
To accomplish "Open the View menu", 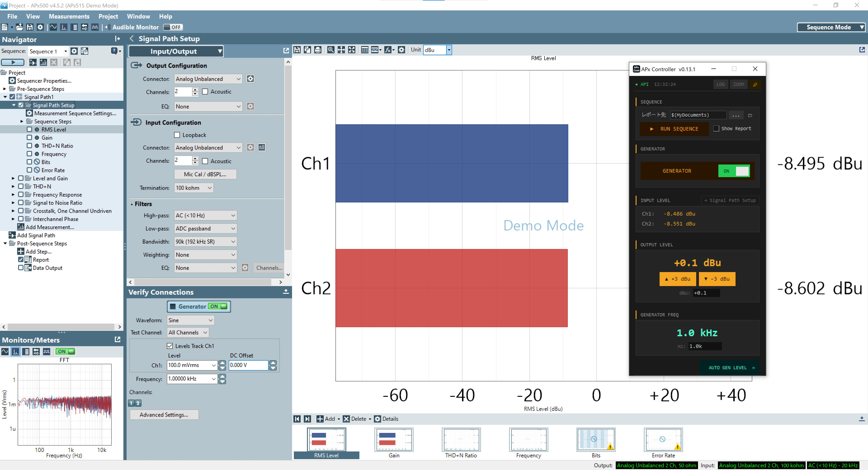I will (x=33, y=16).
